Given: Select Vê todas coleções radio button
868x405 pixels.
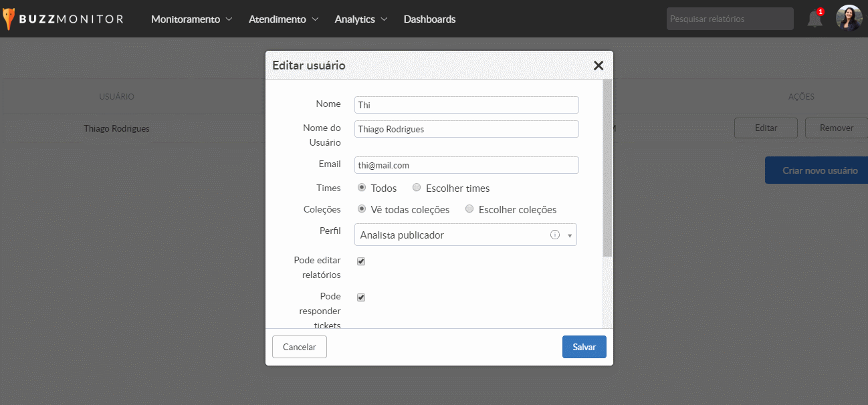Looking at the screenshot, I should point(362,209).
